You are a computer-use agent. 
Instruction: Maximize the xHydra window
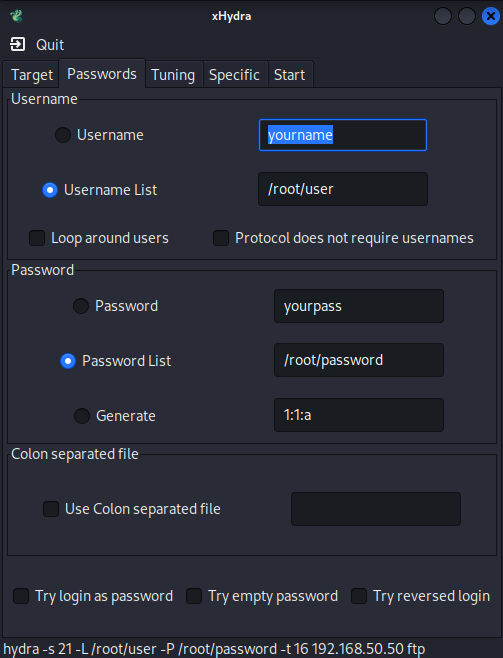[467, 16]
